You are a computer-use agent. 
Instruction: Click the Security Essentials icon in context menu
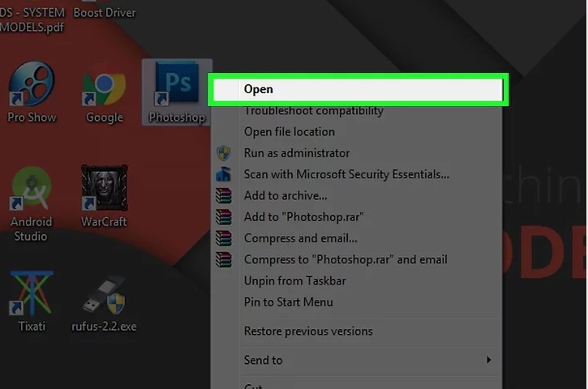(x=224, y=174)
